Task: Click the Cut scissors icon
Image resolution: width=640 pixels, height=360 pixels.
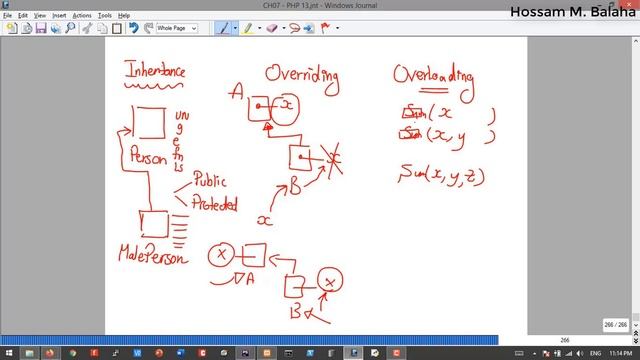Action: 87,28
